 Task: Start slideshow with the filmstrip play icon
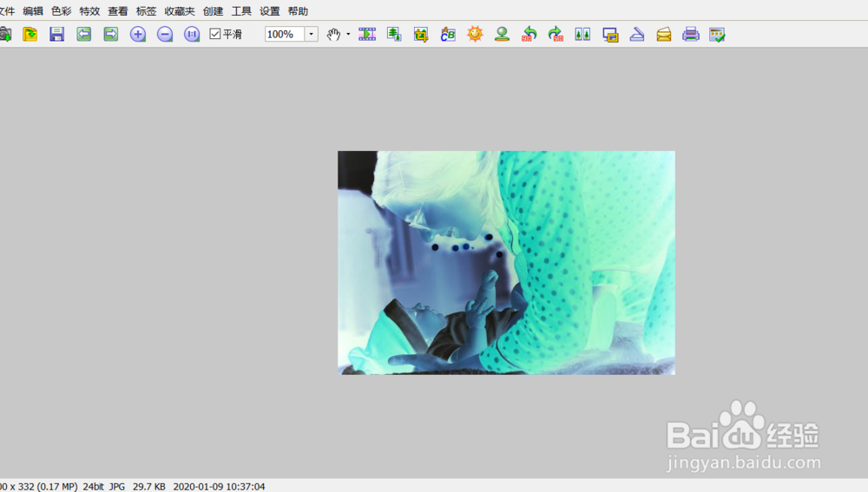(x=367, y=35)
